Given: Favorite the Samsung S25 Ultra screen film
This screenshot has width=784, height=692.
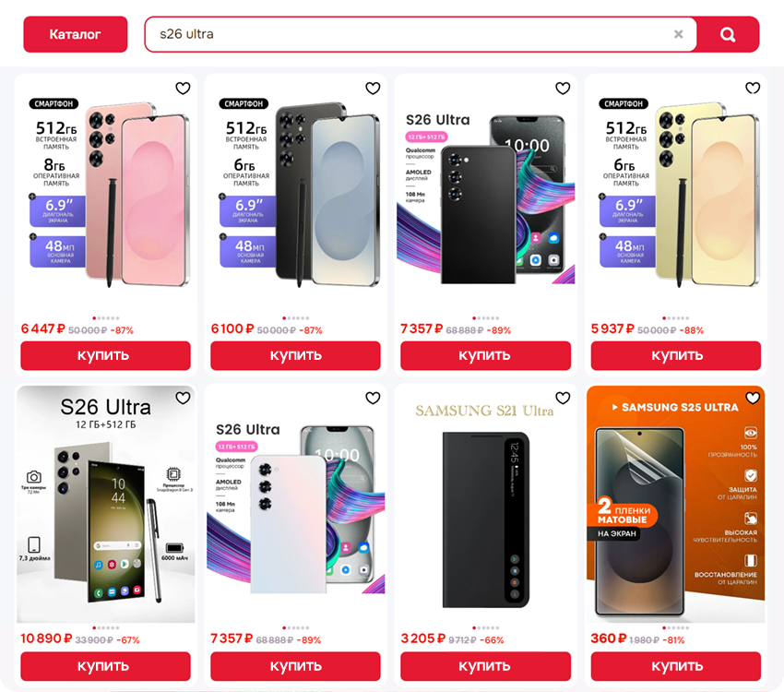Looking at the screenshot, I should [753, 398].
